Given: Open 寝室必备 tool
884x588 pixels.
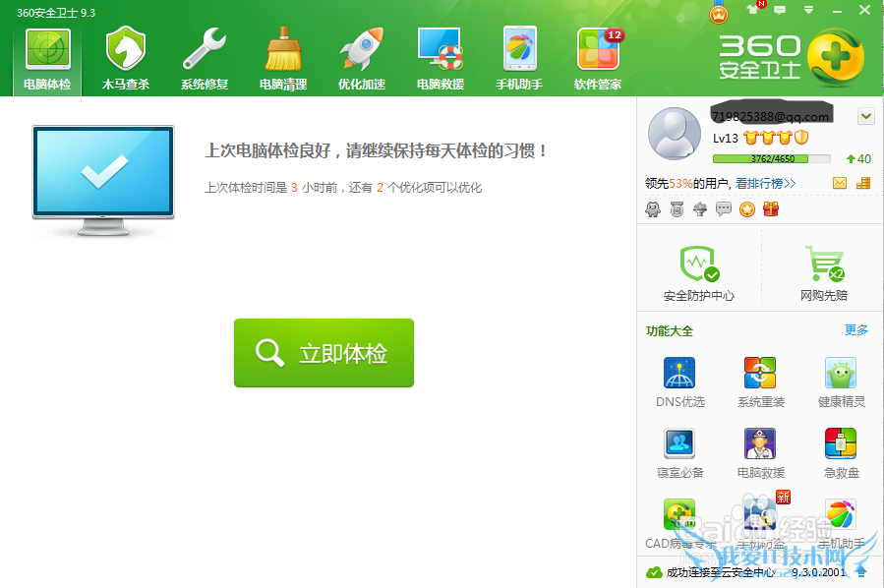Looking at the screenshot, I should [x=679, y=453].
